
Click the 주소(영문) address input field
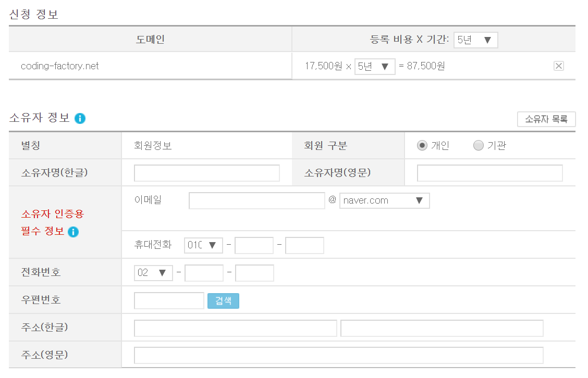point(338,355)
